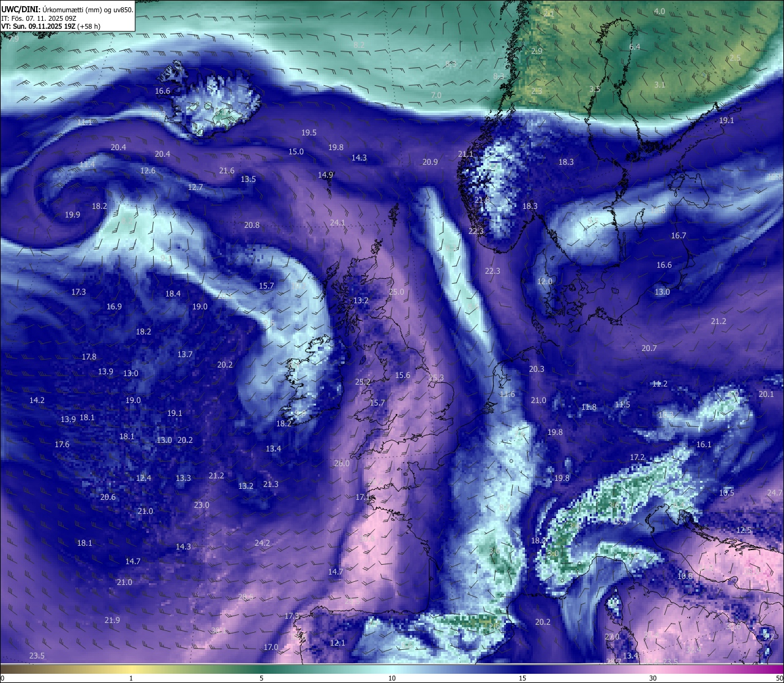Click the 10.5 map value
Image resolution: width=784 pixels, height=683 pixels.
(726, 492)
